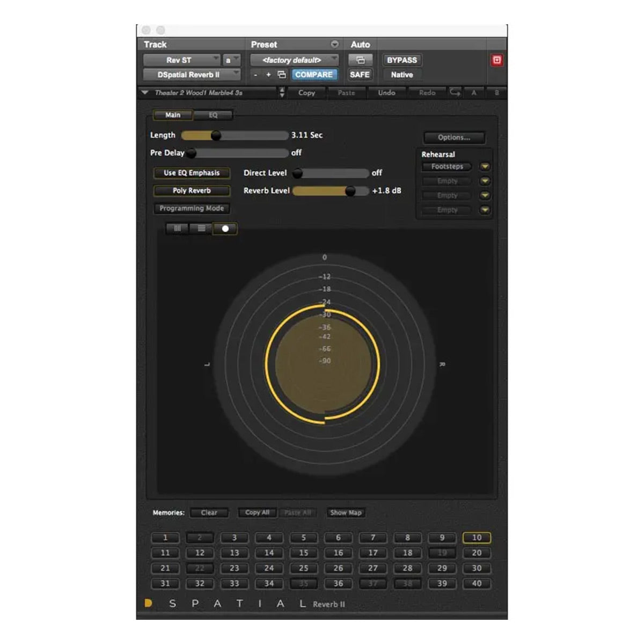Click the previous preset minus button
The height and width of the screenshot is (644, 644).
tap(255, 75)
